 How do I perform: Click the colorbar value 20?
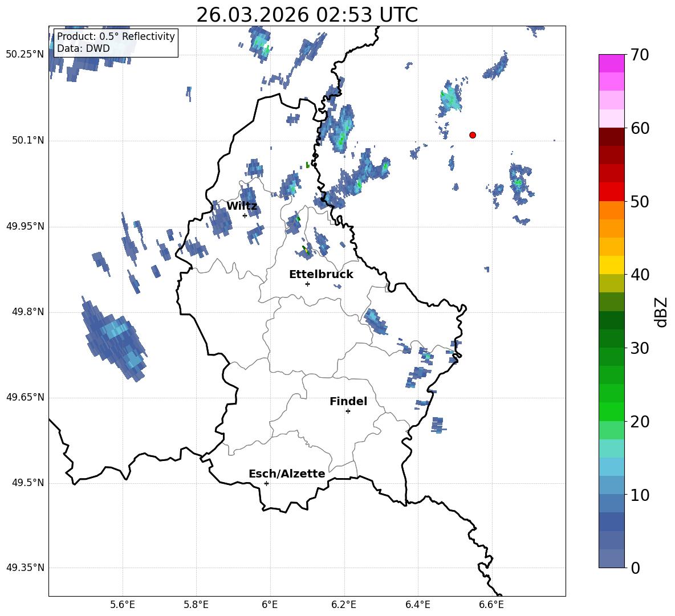tap(640, 421)
